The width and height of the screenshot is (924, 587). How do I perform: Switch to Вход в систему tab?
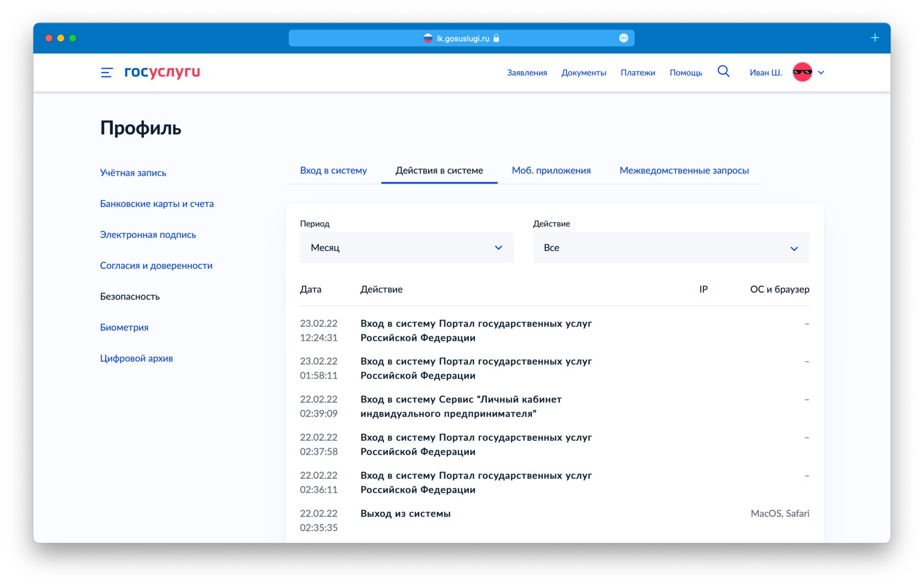(333, 170)
